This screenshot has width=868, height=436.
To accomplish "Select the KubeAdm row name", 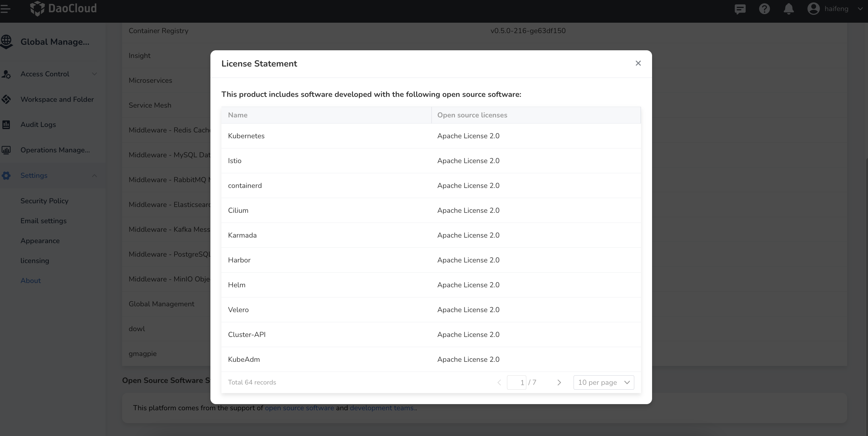I will [244, 360].
